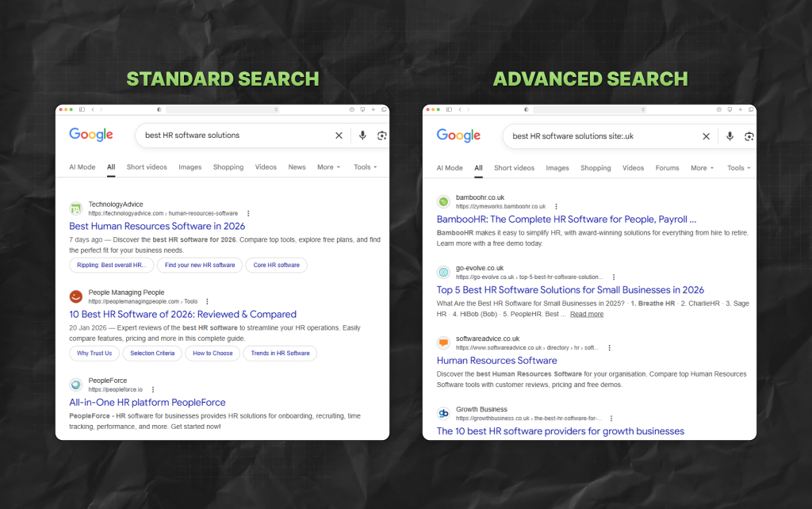
Task: Expand More dropdown in Advanced Search window
Action: 703,168
